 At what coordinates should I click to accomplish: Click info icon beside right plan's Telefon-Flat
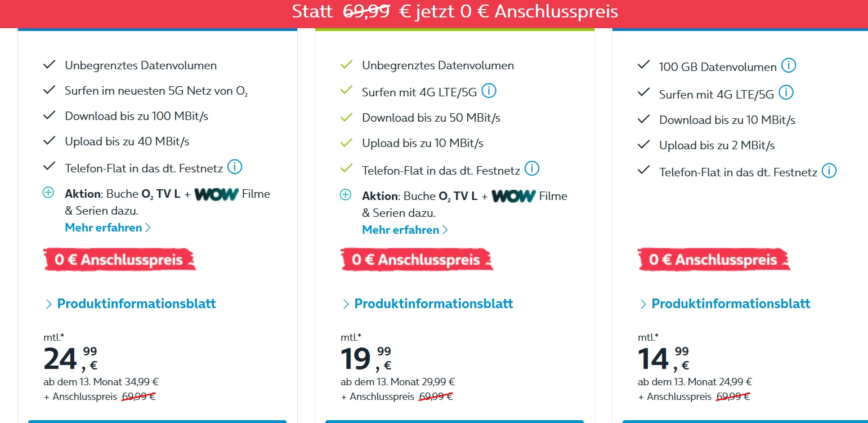[x=829, y=171]
